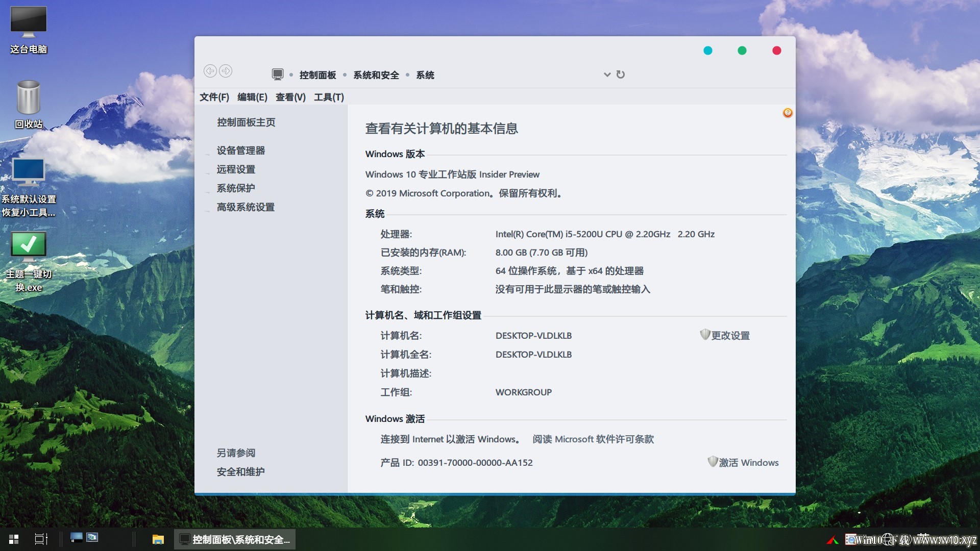Click the product ID 00391-70000-00000-AA152
This screenshot has height=551, width=980.
click(475, 462)
